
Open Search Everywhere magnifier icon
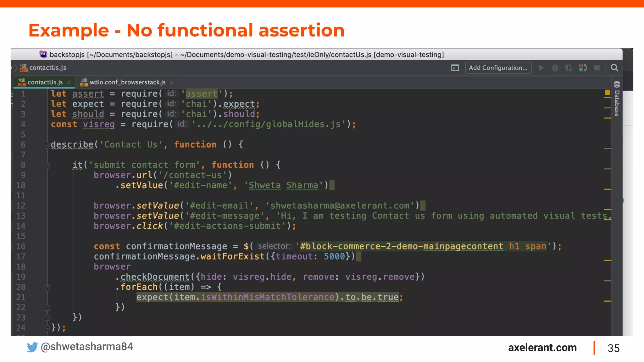tap(614, 68)
